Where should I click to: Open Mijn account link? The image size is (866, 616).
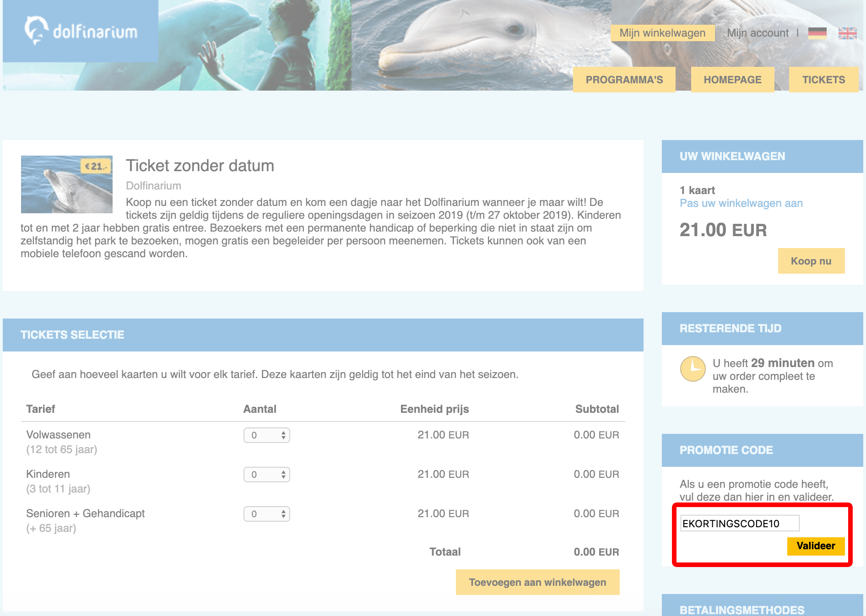tap(758, 33)
